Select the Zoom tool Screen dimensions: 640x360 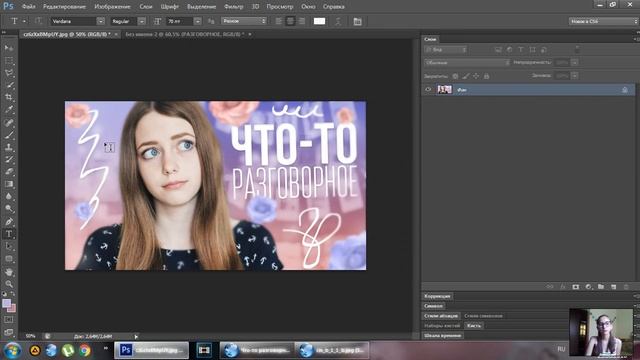(x=9, y=284)
